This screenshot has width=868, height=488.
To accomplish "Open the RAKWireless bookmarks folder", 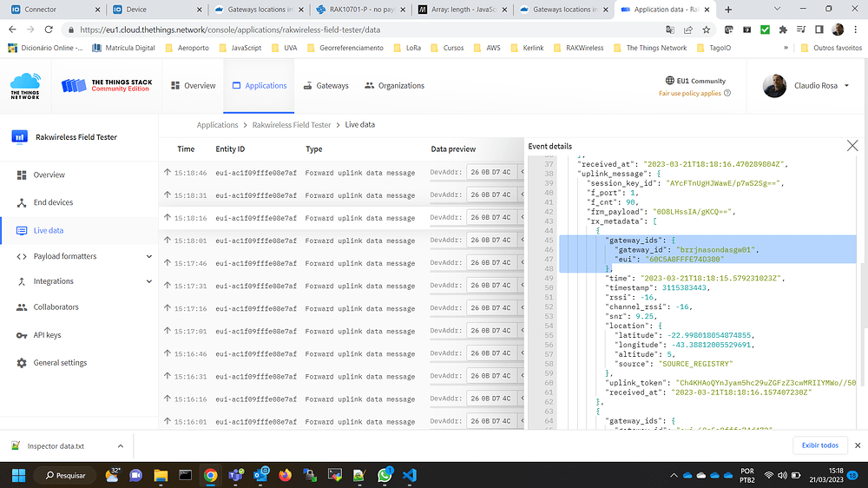I will (x=578, y=48).
